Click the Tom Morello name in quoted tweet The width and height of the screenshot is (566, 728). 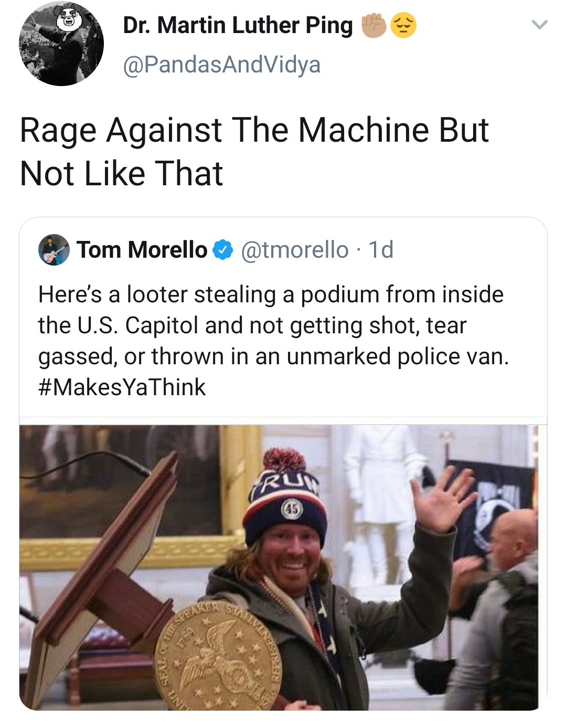click(x=142, y=250)
